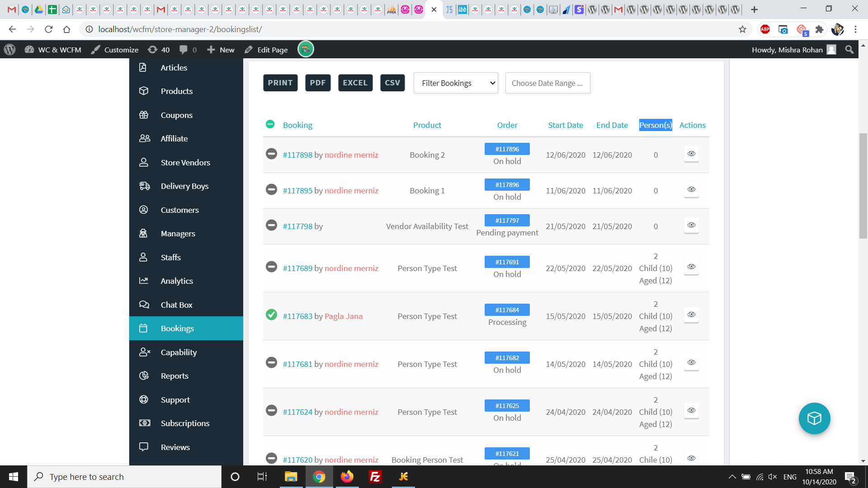This screenshot has height=488, width=868.
Task: Open FileZilla from the taskbar
Action: tap(375, 477)
